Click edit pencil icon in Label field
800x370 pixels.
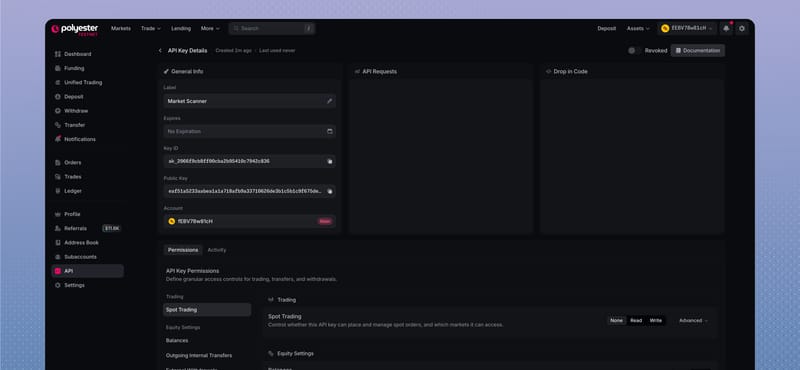[330, 101]
